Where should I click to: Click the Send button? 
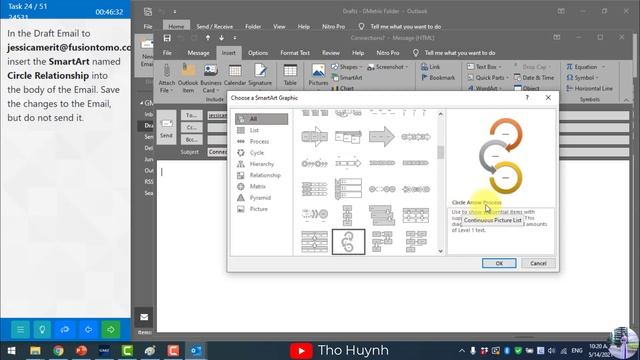pyautogui.click(x=166, y=127)
